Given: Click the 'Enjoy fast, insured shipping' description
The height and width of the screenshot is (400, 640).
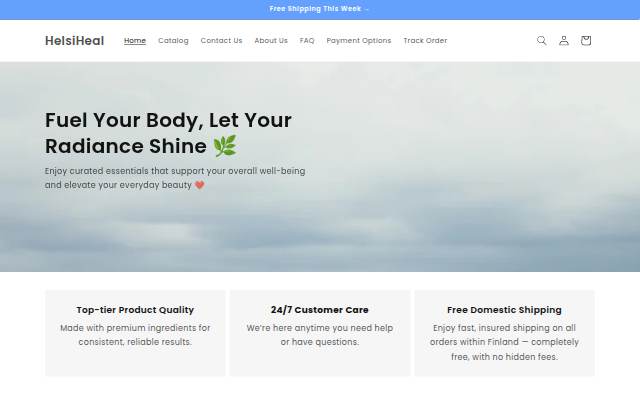Looking at the screenshot, I should click(504, 342).
